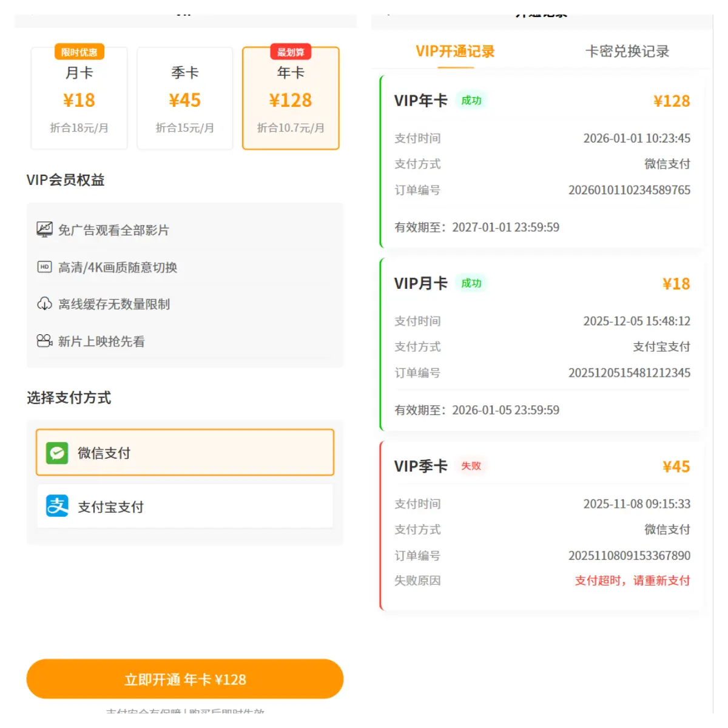The width and height of the screenshot is (728, 728).
Task: Select the 年卡 ¥128 plan
Action: (x=291, y=100)
